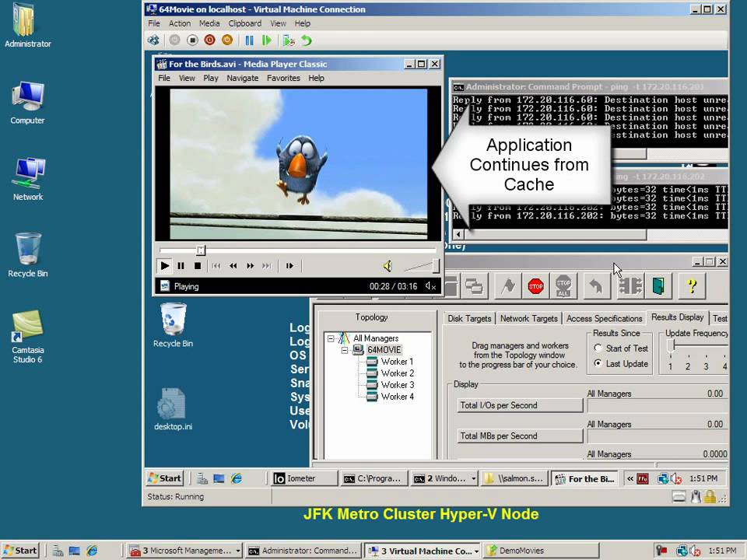
Task: Click \\salmon.s... folder taskbar button
Action: pyautogui.click(x=514, y=478)
